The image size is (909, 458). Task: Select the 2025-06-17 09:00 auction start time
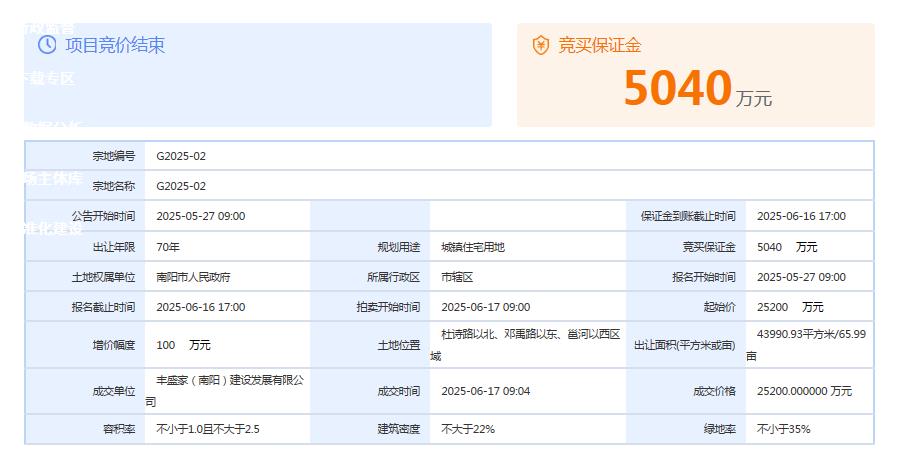click(486, 307)
